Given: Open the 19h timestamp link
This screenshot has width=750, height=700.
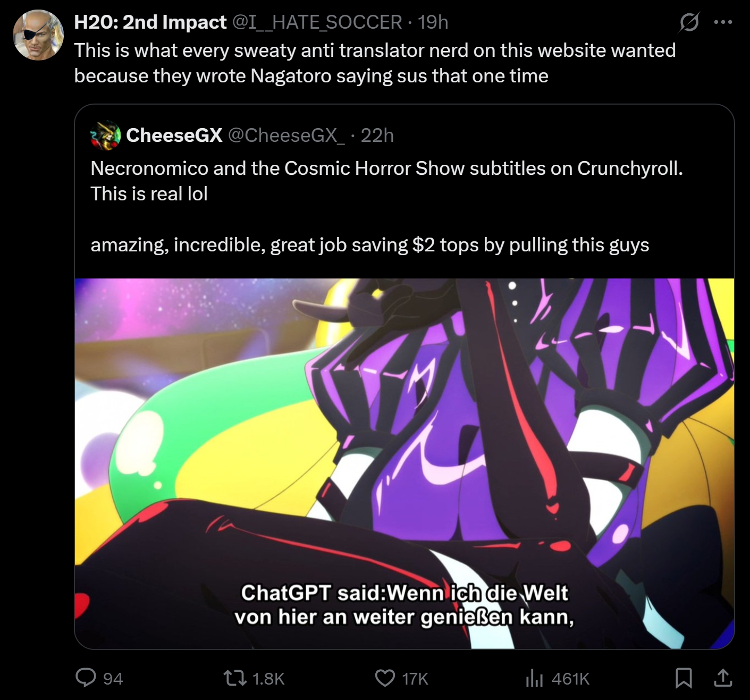Looking at the screenshot, I should click(x=433, y=22).
